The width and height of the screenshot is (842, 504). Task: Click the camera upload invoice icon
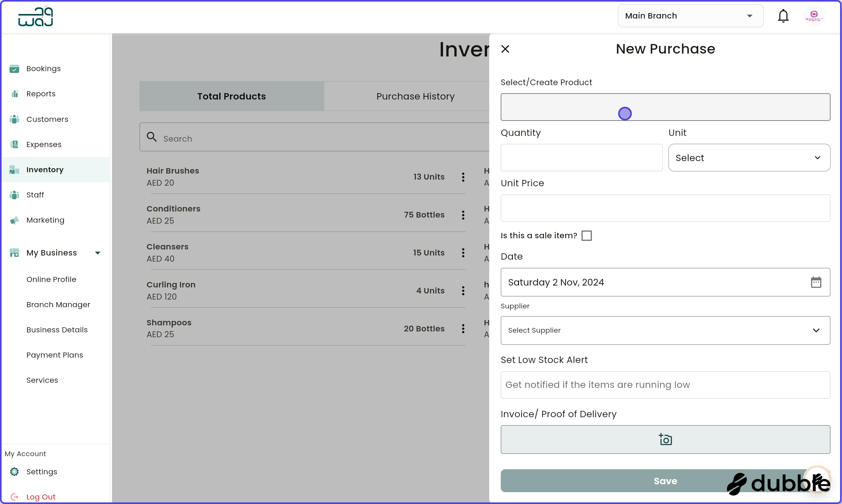[665, 439]
